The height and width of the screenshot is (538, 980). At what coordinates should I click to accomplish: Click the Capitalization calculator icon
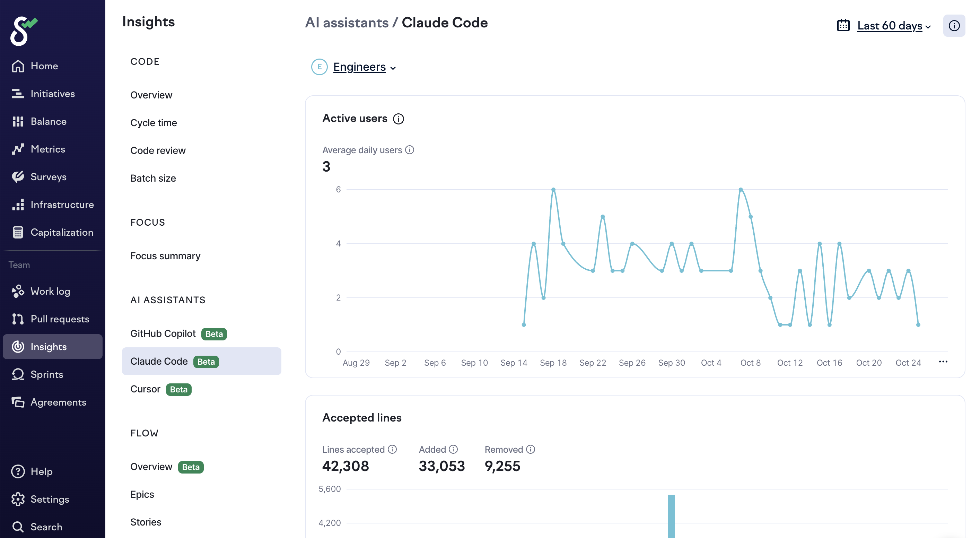click(17, 233)
